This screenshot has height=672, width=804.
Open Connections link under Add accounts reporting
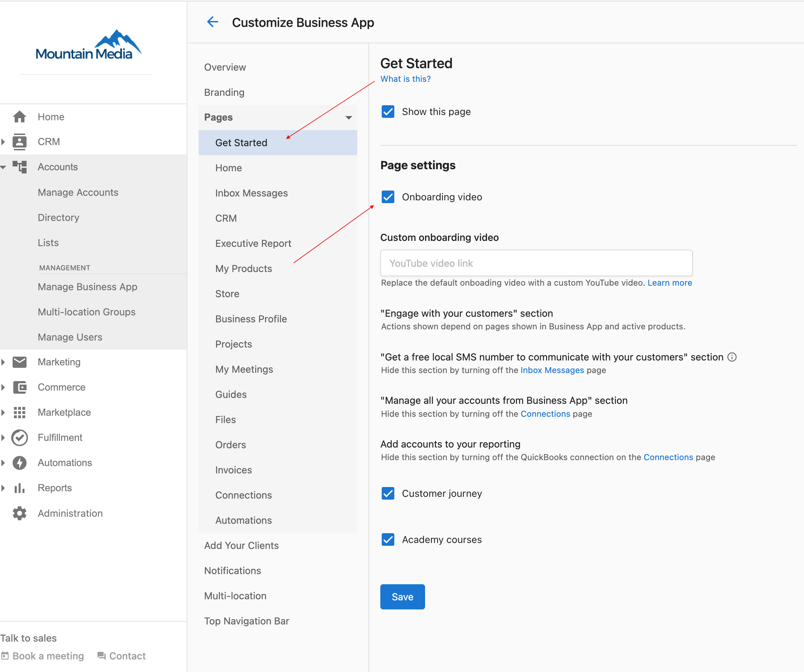click(668, 457)
